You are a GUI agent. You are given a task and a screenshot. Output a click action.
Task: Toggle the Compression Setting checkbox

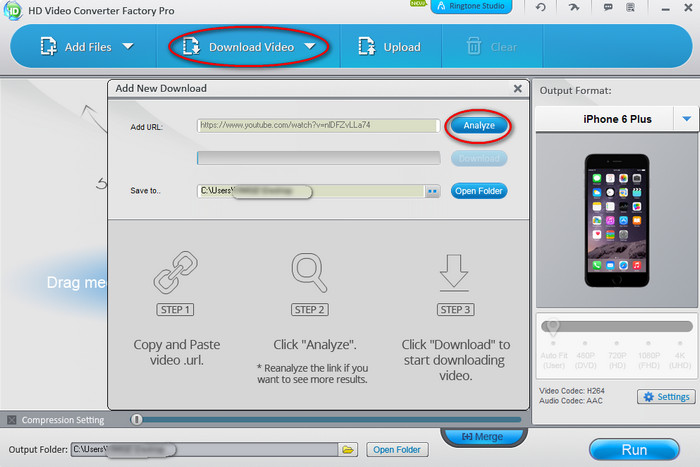point(12,420)
